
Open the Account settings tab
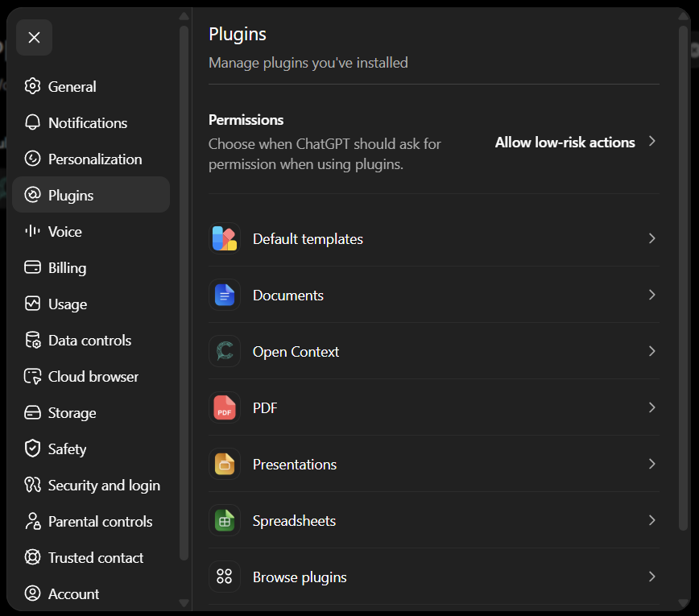(x=91, y=593)
